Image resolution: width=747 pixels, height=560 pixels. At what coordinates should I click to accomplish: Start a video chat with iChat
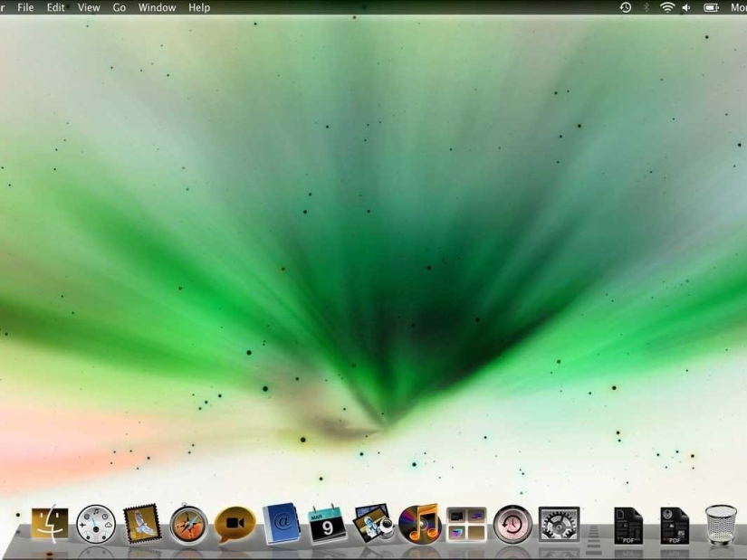click(x=234, y=525)
